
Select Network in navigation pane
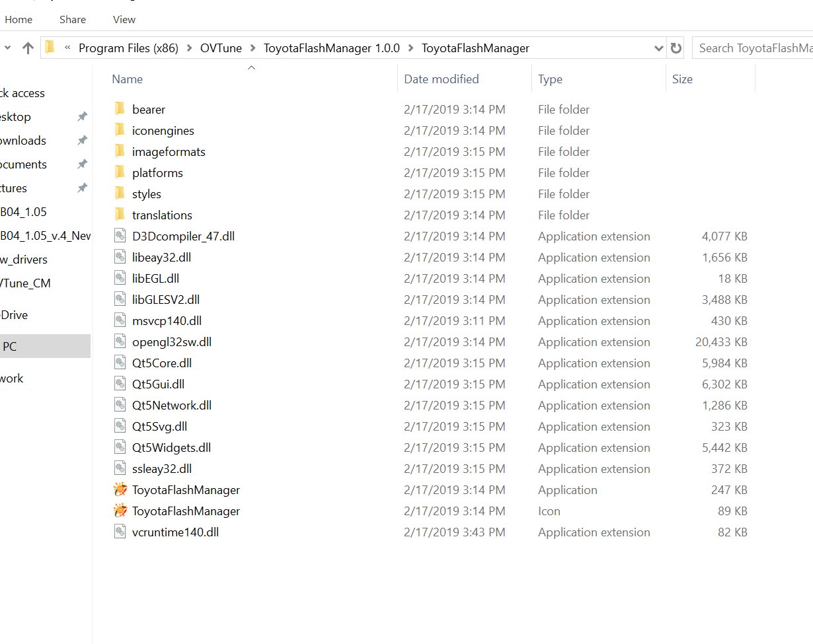[12, 378]
